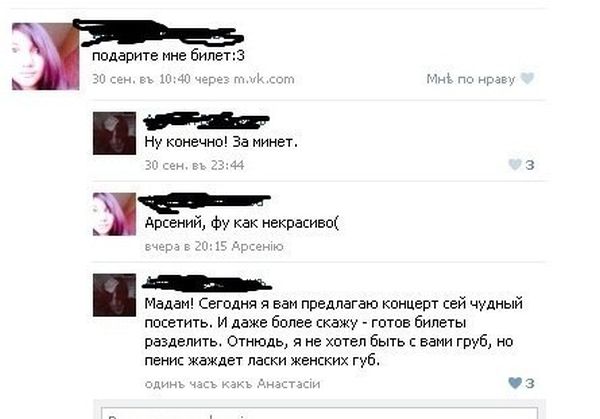The width and height of the screenshot is (600, 419).
Task: Click the dark blue heart on the last comment
Action: [x=515, y=383]
